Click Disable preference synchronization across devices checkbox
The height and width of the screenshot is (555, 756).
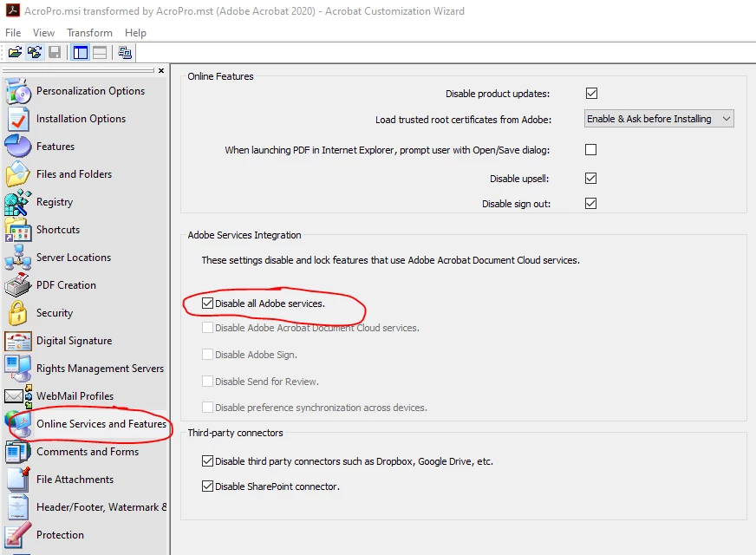(x=207, y=408)
